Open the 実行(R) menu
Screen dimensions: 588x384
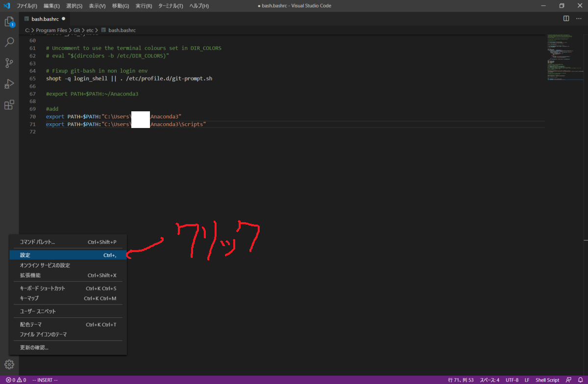(144, 6)
